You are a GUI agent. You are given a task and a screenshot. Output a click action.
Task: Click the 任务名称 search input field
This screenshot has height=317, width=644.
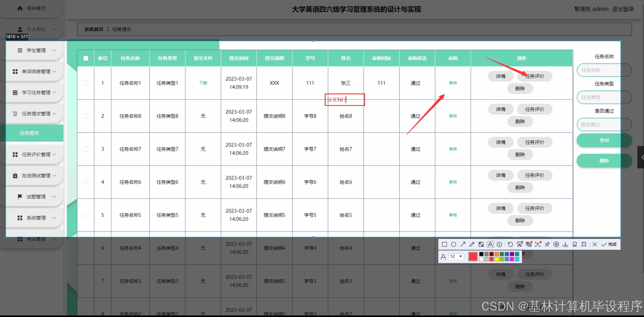pos(599,70)
